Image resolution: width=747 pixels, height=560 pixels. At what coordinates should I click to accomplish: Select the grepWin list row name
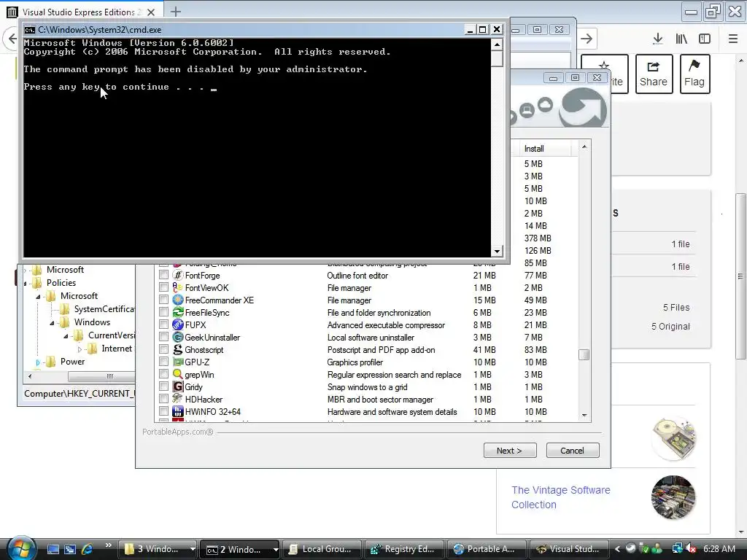[x=199, y=375]
